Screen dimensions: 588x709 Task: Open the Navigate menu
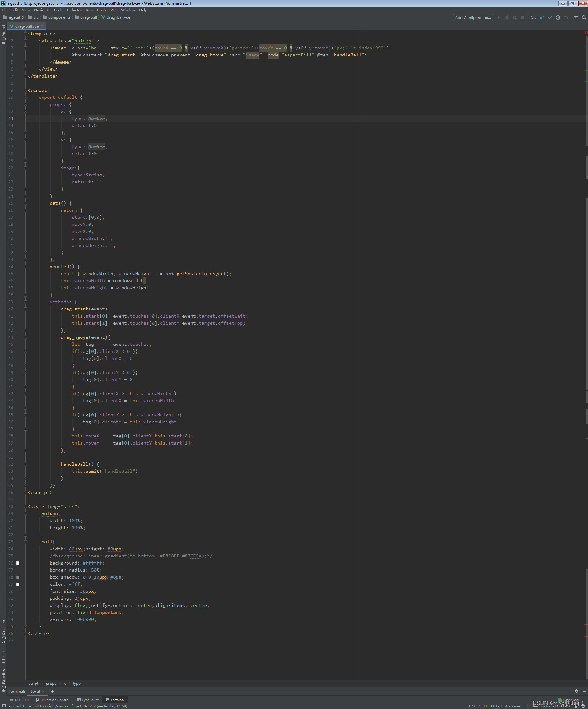[x=42, y=10]
